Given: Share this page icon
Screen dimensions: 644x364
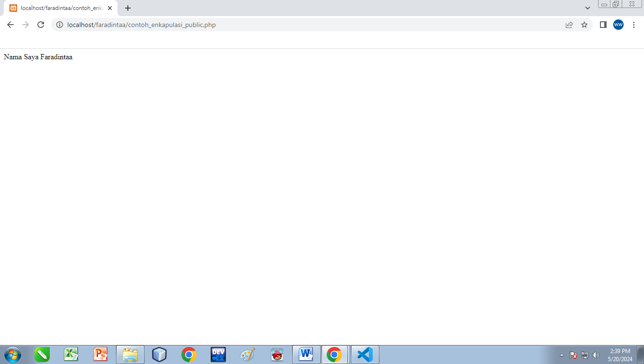Looking at the screenshot, I should point(569,25).
